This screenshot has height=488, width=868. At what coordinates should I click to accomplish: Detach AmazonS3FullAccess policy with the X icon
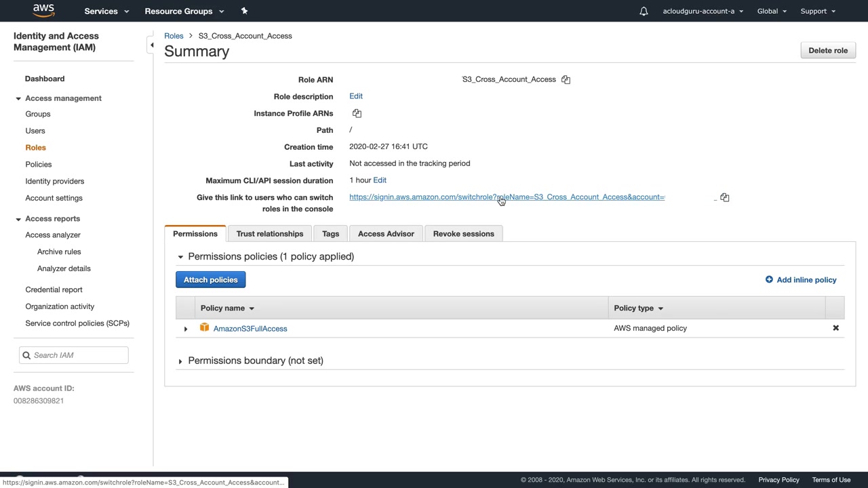tap(835, 328)
